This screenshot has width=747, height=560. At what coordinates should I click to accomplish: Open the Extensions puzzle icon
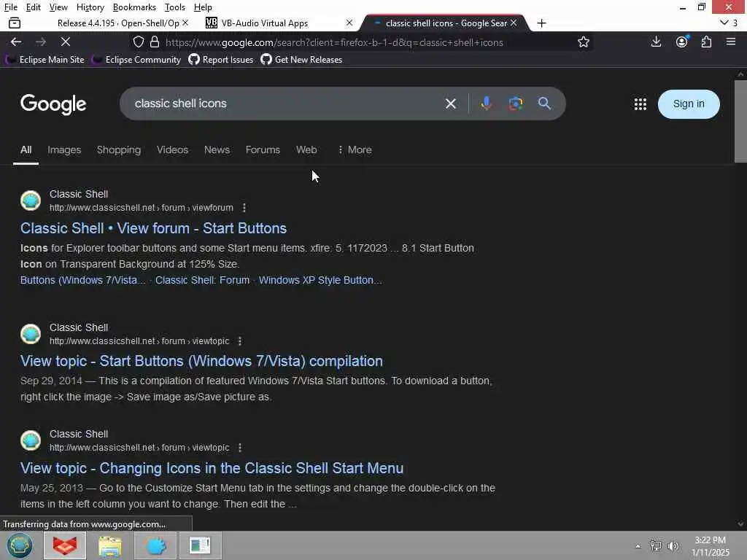pos(706,42)
